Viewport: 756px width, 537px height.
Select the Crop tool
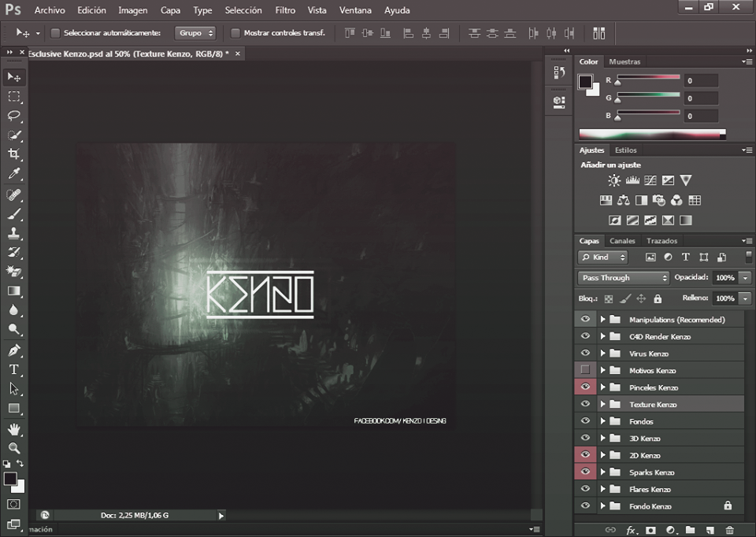click(x=14, y=154)
